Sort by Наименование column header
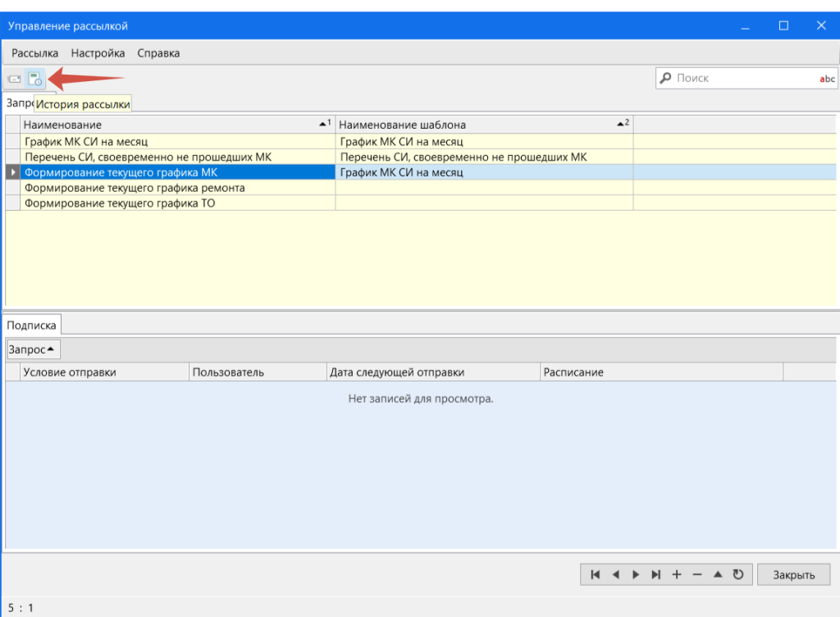This screenshot has height=617, width=840. click(x=177, y=125)
